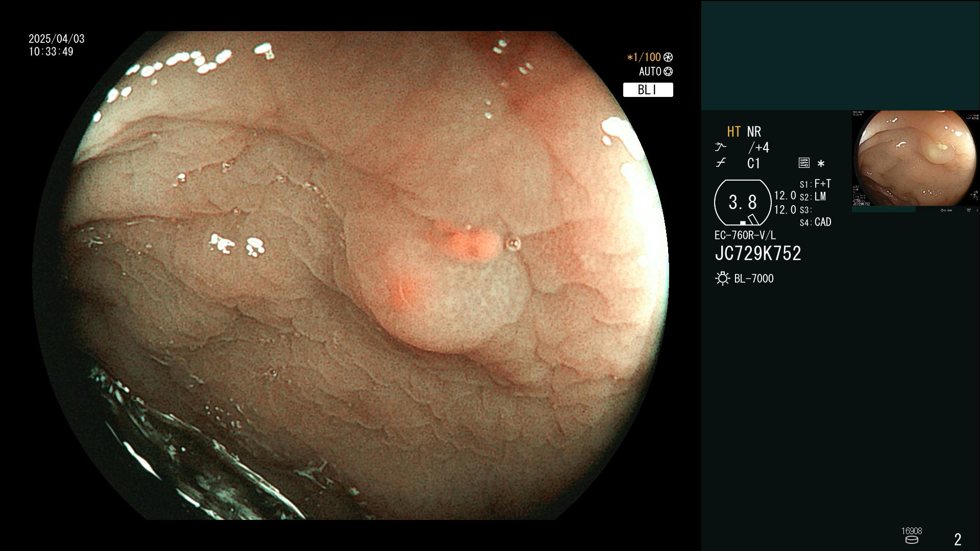Viewport: 980px width, 551px height.
Task: Click the BLI imaging mode indicator
Action: pyautogui.click(x=648, y=90)
